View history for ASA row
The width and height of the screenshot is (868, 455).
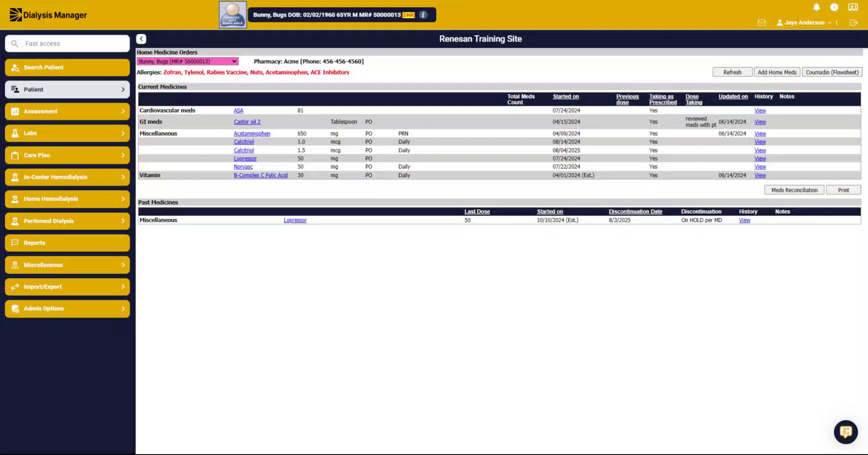760,111
